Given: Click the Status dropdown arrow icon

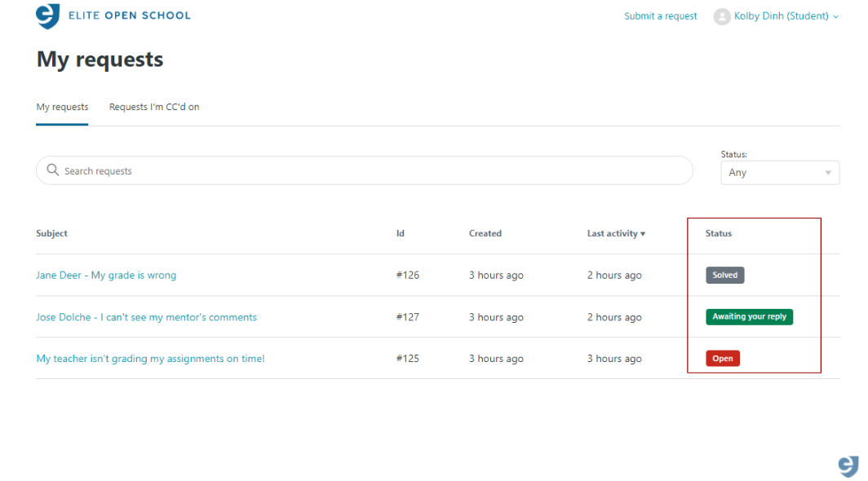Looking at the screenshot, I should click(830, 172).
